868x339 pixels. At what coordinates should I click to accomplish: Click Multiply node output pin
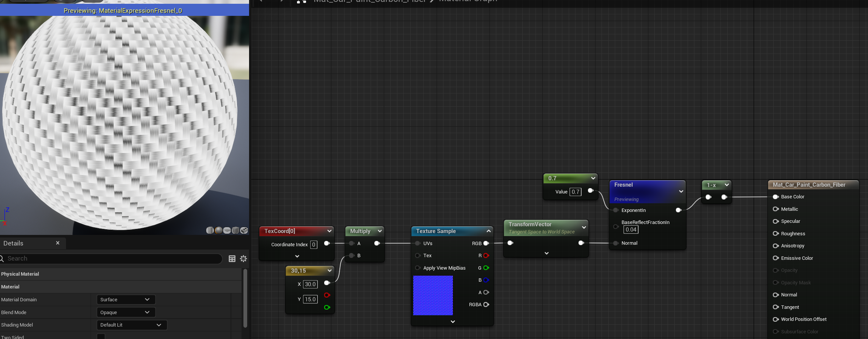377,244
